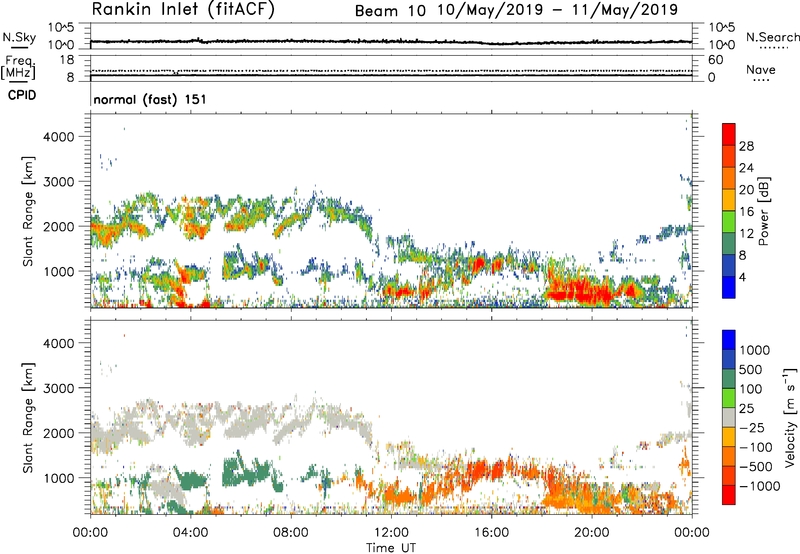Pick the blue bottom segment of the power colorbar
The image size is (800, 554).
pyautogui.click(x=729, y=288)
